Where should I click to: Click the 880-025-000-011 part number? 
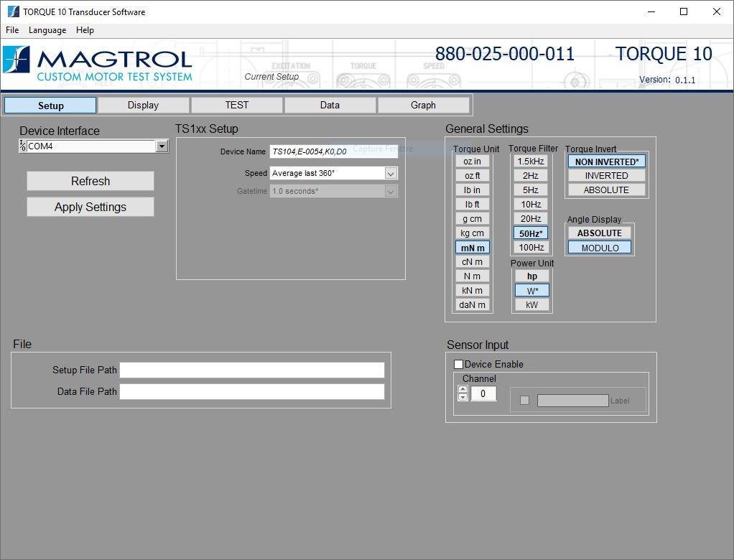coord(505,54)
